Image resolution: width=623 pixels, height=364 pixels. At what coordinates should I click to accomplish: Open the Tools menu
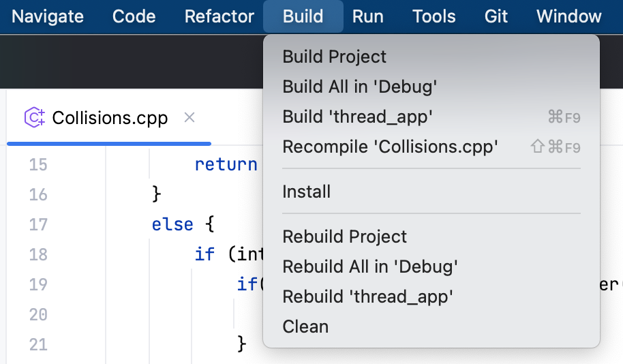tap(434, 16)
